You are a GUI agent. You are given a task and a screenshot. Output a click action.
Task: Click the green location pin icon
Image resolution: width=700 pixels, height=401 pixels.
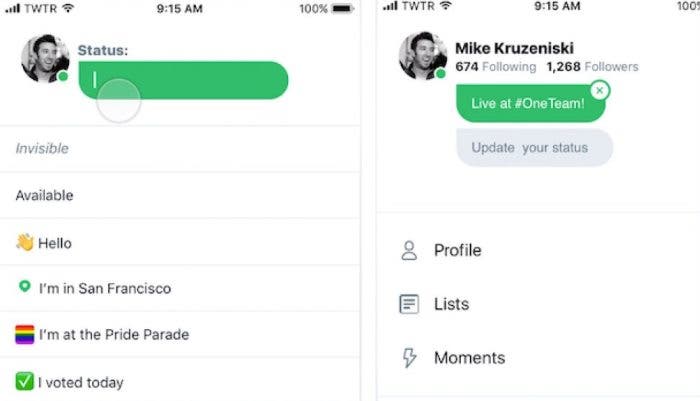click(x=24, y=288)
